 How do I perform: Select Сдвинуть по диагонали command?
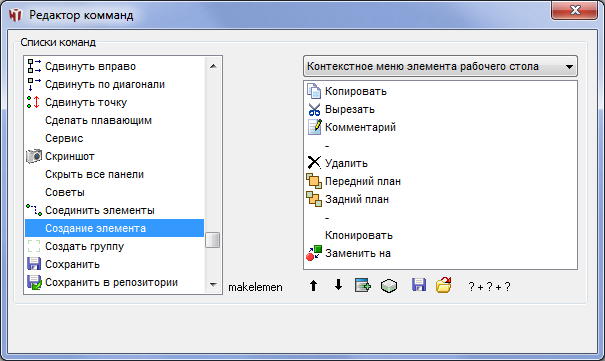105,84
